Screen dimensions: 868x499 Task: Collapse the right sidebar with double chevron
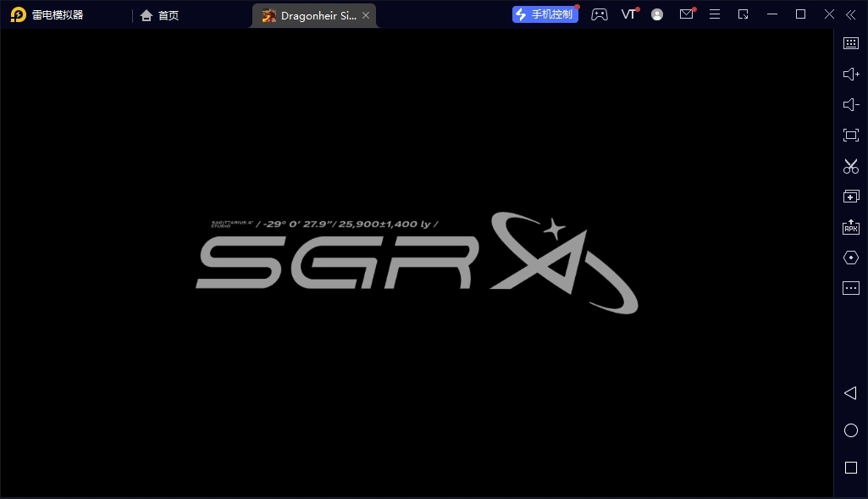tap(851, 14)
